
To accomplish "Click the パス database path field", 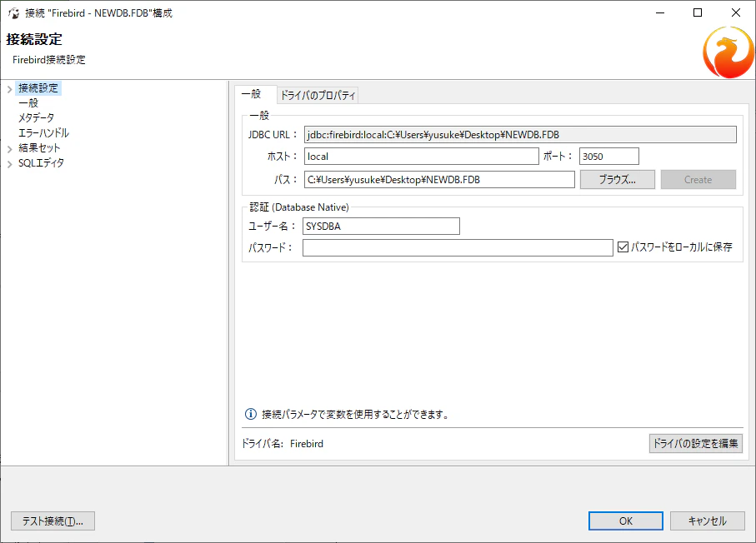I will [439, 180].
